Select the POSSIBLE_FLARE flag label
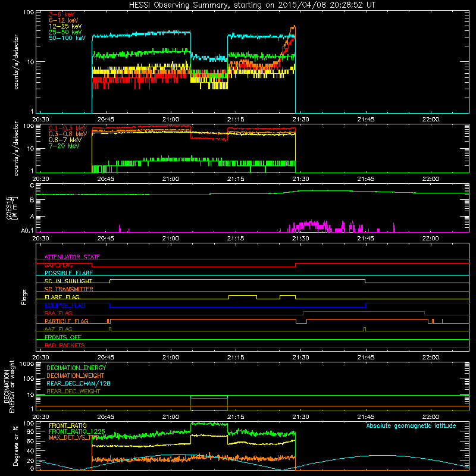The width and height of the screenshot is (476, 476). (68, 273)
